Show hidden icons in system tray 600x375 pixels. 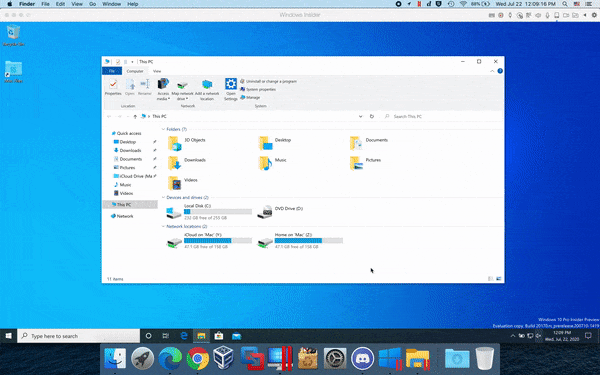coord(513,336)
